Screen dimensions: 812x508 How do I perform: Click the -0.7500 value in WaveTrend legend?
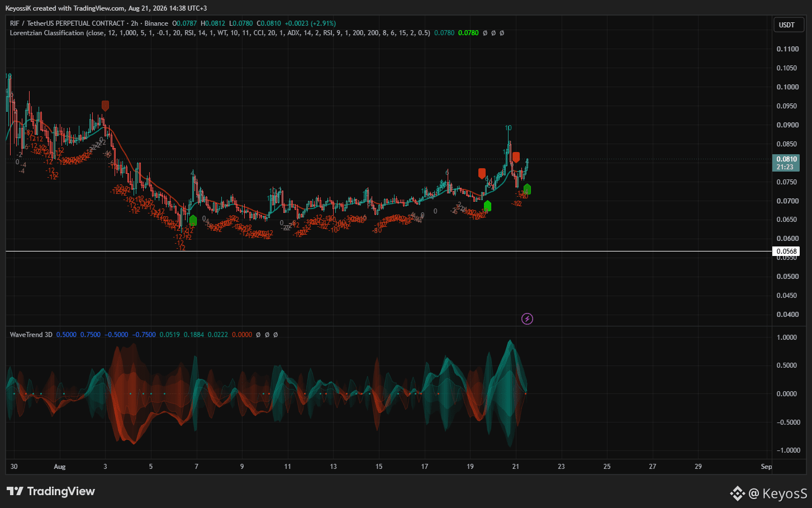144,335
